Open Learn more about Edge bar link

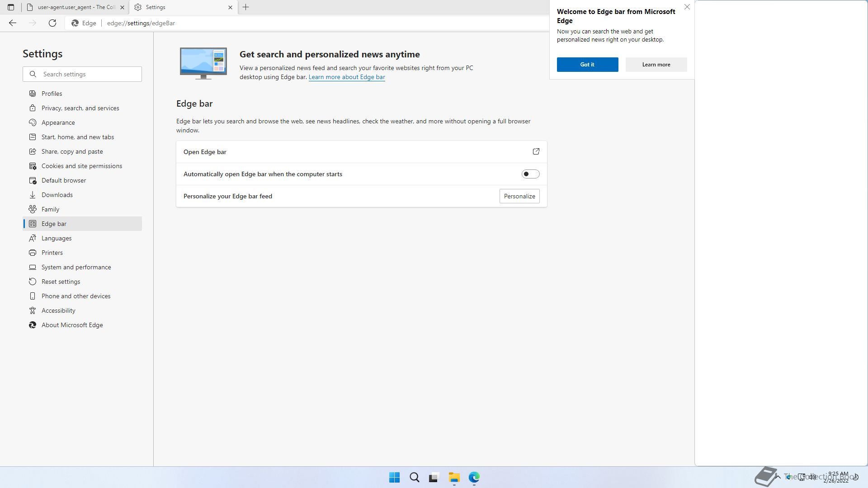pyautogui.click(x=347, y=77)
